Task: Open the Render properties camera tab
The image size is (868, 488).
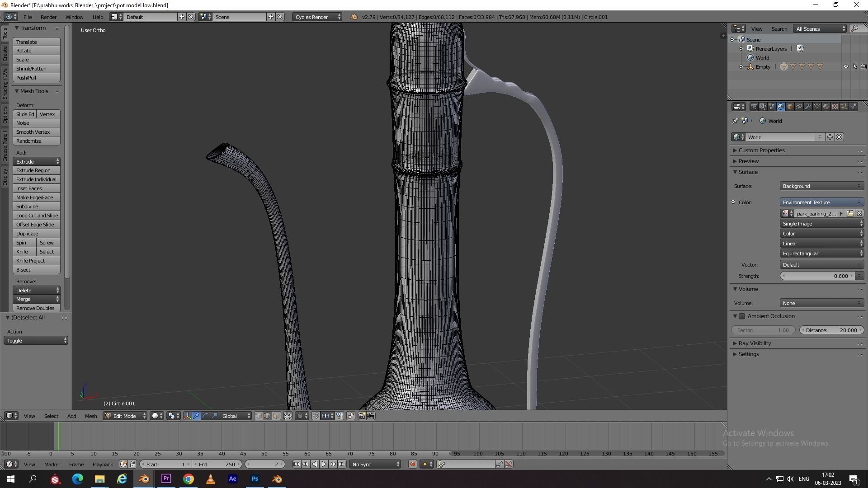Action: (x=754, y=107)
